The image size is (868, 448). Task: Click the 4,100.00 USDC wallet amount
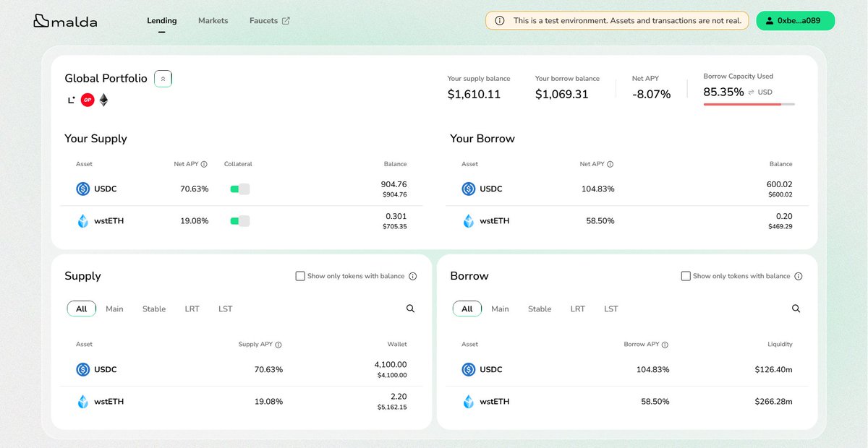(x=391, y=365)
